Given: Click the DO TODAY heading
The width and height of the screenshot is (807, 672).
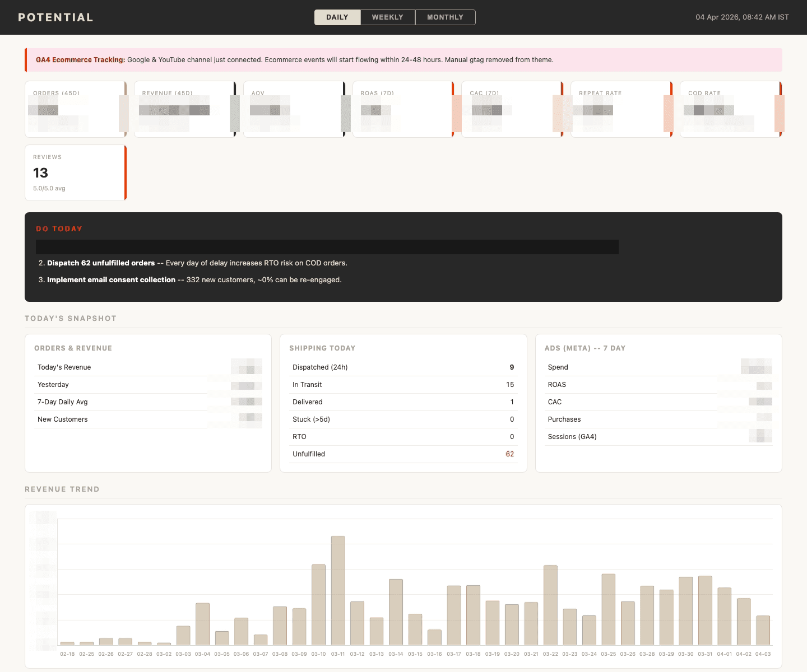Looking at the screenshot, I should pos(59,229).
